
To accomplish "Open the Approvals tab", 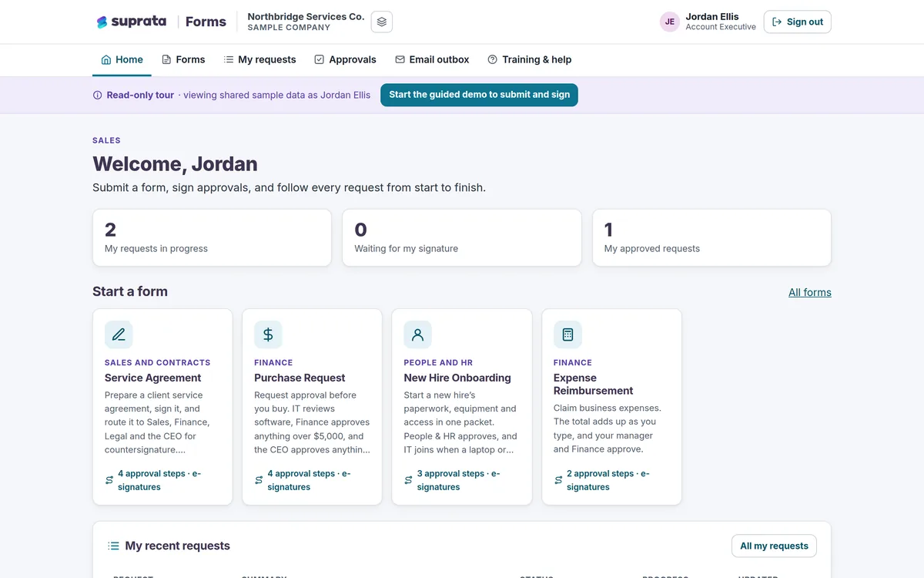I will click(345, 59).
